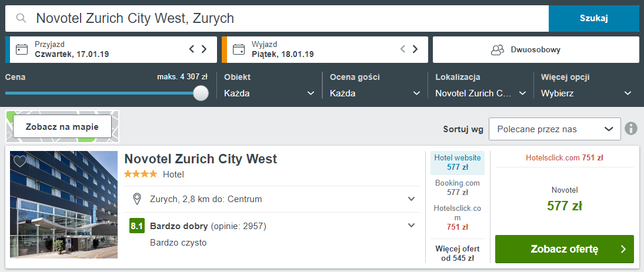Go to next check-out day arrow
644x272 pixels.
415,49
